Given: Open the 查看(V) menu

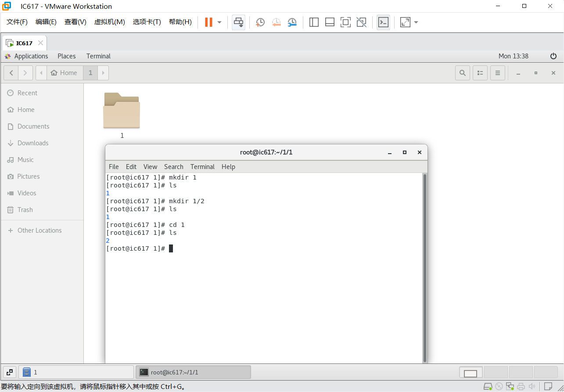Looking at the screenshot, I should [x=75, y=22].
